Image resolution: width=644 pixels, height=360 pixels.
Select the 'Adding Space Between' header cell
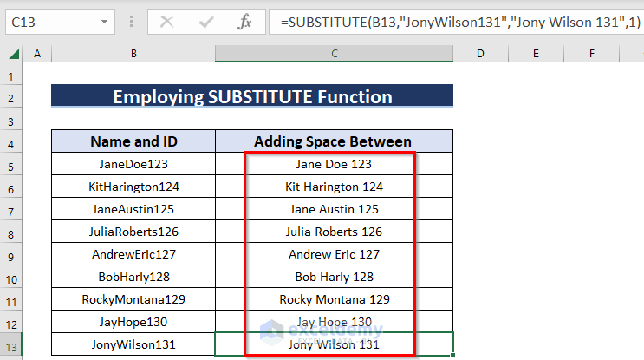334,141
